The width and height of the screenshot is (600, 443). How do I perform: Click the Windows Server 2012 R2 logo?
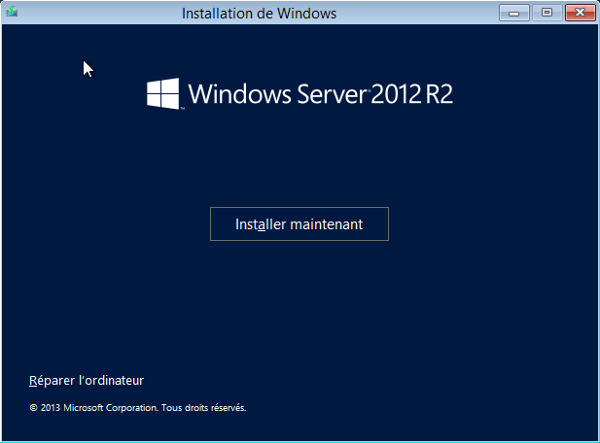(x=300, y=94)
